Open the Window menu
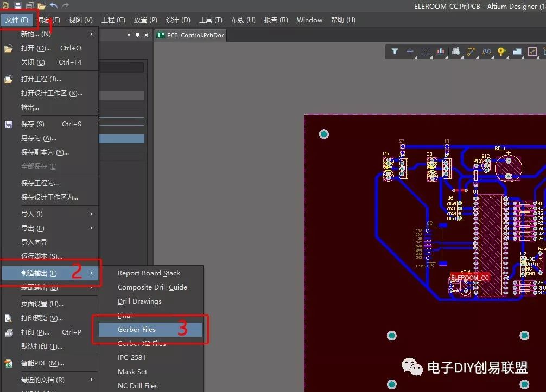Image resolution: width=546 pixels, height=392 pixels. 309,20
